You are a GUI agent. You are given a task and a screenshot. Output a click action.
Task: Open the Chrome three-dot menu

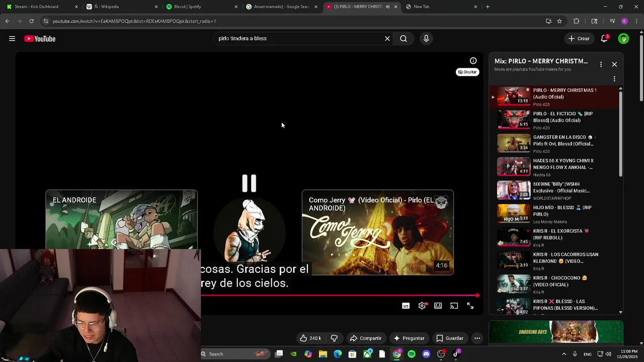636,21
